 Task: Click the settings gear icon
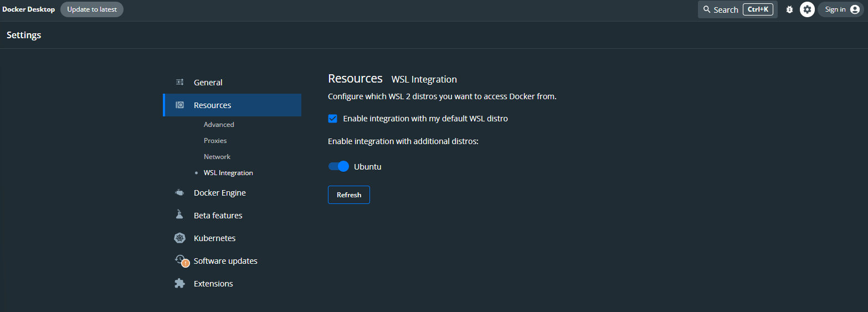pyautogui.click(x=807, y=9)
